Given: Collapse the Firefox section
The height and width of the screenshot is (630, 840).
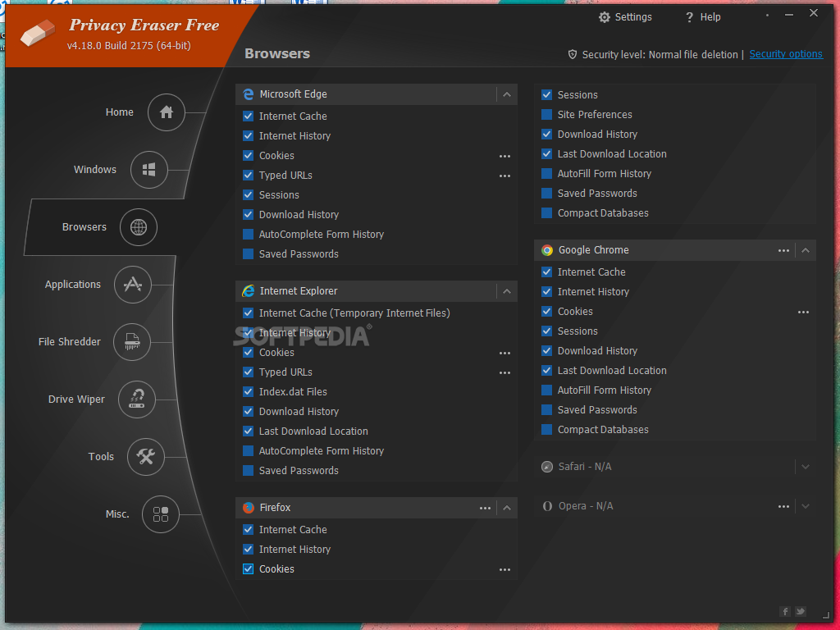Looking at the screenshot, I should click(x=507, y=508).
